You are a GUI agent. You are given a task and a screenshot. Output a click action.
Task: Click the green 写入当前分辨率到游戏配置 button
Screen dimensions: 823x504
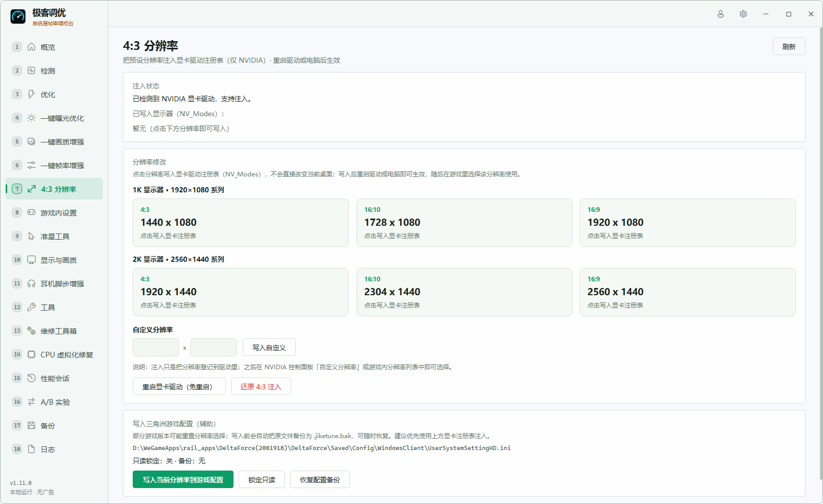pos(183,479)
